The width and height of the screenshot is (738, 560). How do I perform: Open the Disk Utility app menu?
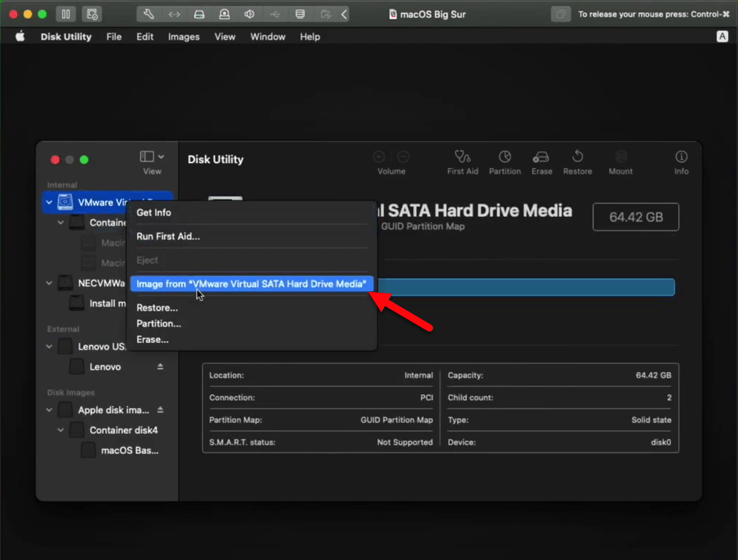pyautogui.click(x=66, y=37)
